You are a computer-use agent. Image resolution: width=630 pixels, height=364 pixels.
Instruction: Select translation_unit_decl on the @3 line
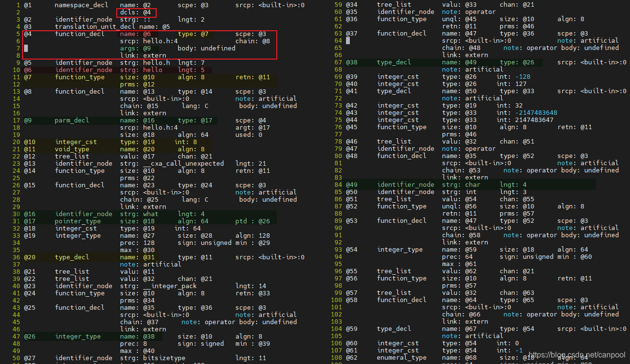tap(95, 26)
